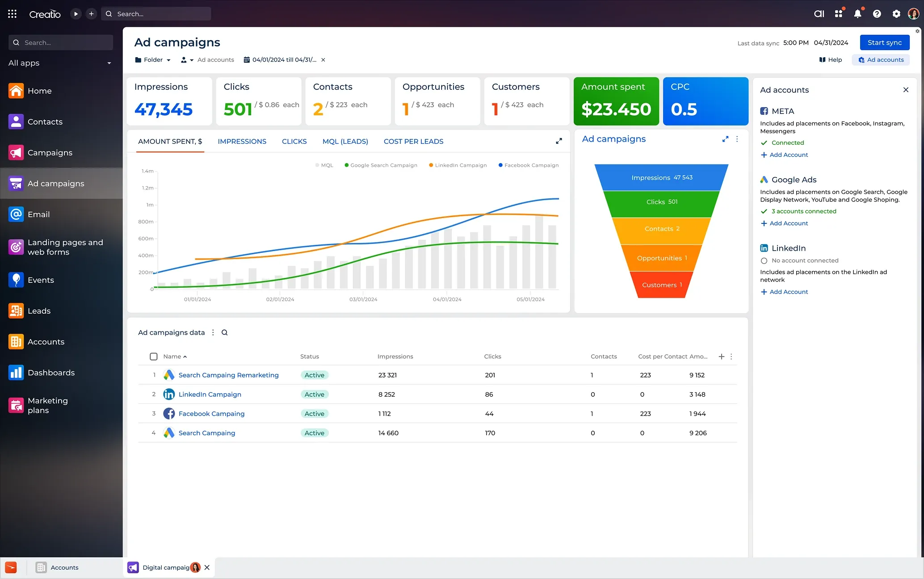Toggle the MQL legend series
This screenshot has height=579, width=924.
click(324, 165)
